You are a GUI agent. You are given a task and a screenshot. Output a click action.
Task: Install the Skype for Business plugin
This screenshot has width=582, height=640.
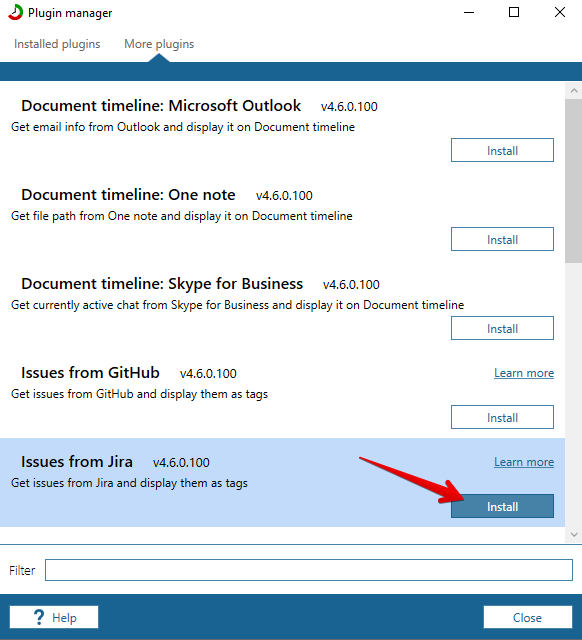tap(502, 328)
